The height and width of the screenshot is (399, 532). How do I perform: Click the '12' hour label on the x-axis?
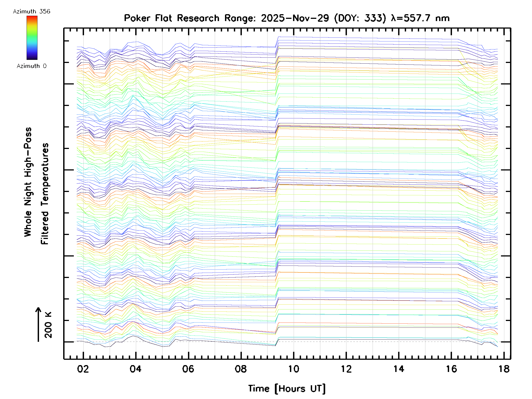346,369
